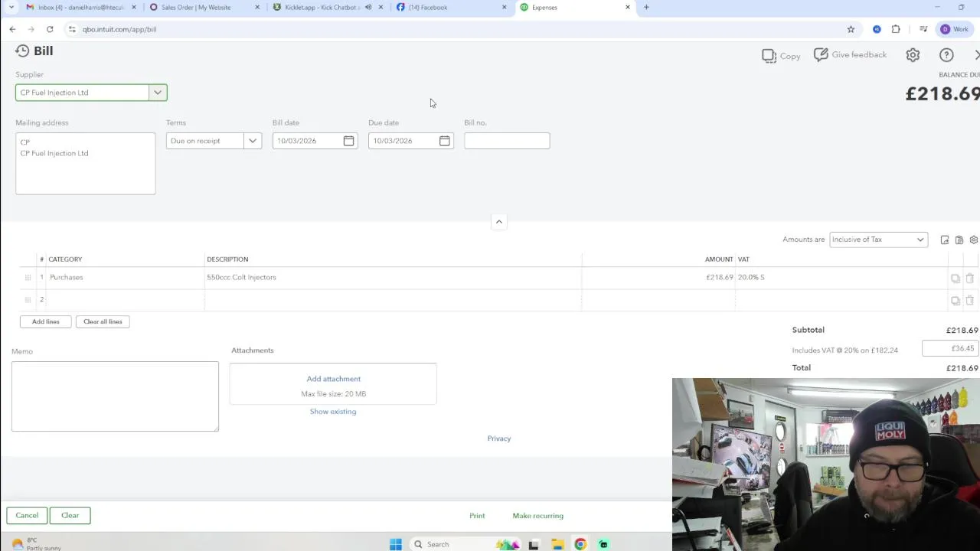Open the Amounts are tax dropdown
This screenshot has height=551, width=980.
coord(878,240)
